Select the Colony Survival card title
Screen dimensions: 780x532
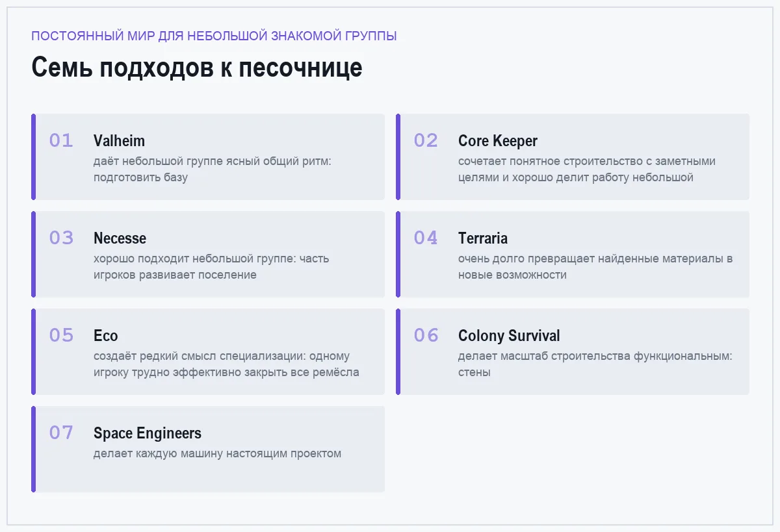tap(509, 336)
